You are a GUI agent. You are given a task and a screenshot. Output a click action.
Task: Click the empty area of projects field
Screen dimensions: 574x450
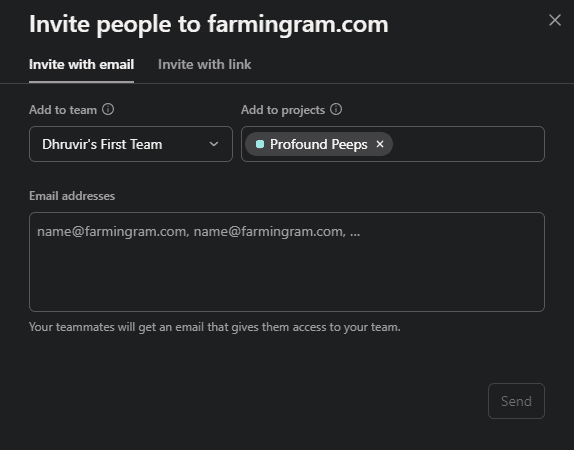tap(469, 144)
